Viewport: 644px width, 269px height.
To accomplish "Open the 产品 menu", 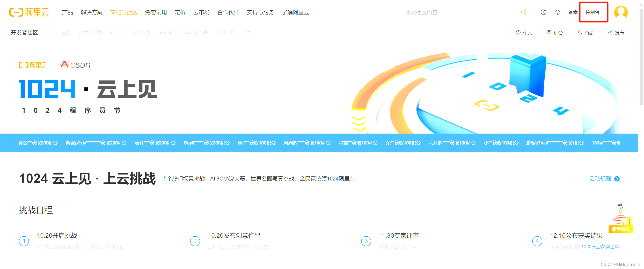I will pos(68,12).
